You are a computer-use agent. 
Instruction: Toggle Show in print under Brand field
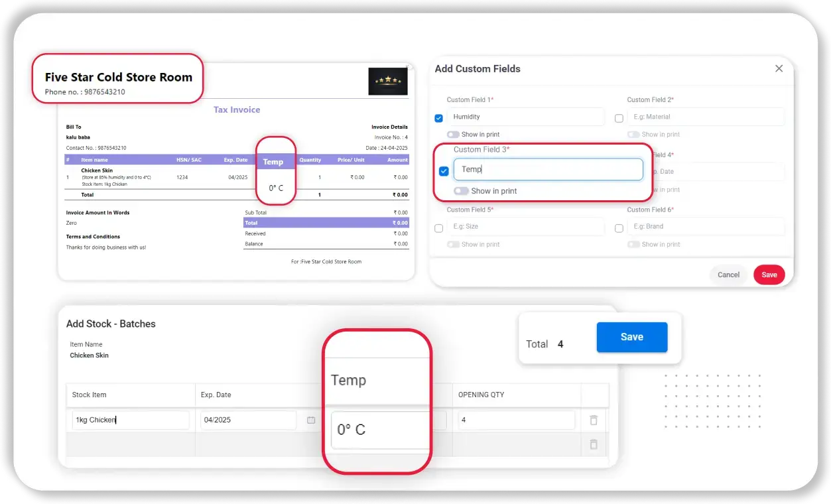pos(633,245)
